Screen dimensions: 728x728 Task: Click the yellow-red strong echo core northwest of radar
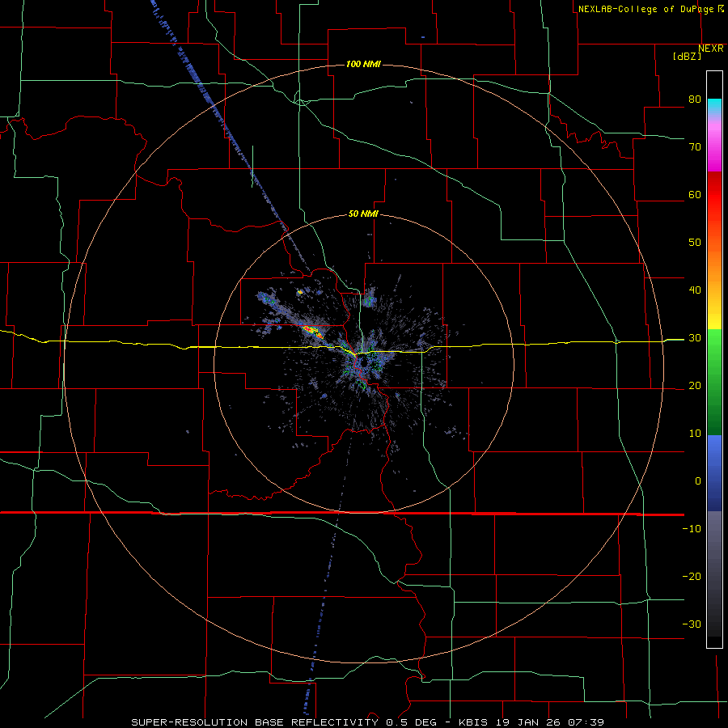click(x=312, y=332)
